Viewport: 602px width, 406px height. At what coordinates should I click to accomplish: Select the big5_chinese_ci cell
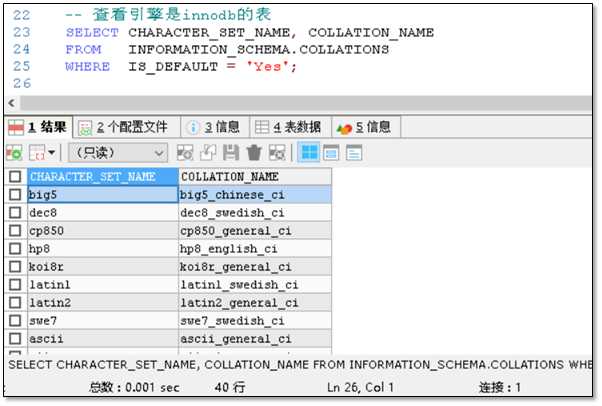point(255,195)
